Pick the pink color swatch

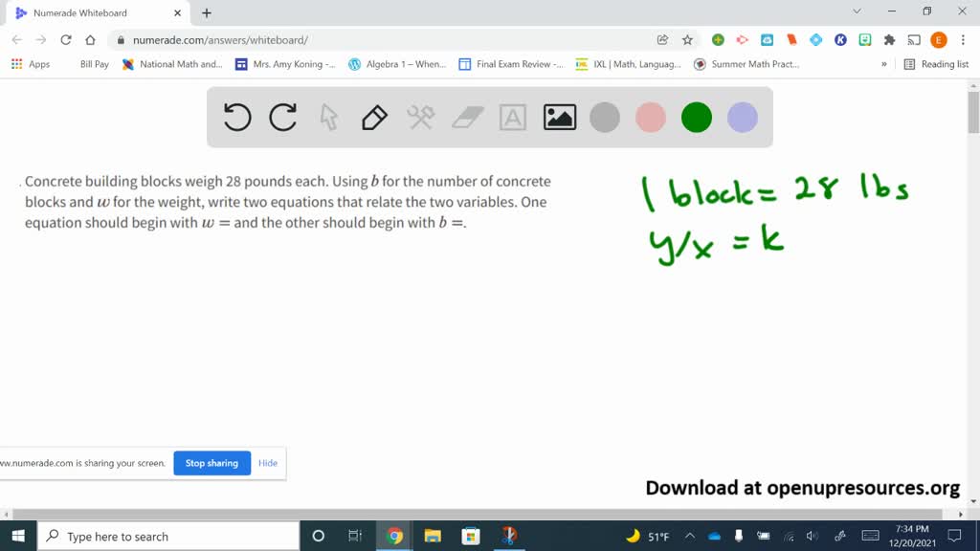pos(651,118)
